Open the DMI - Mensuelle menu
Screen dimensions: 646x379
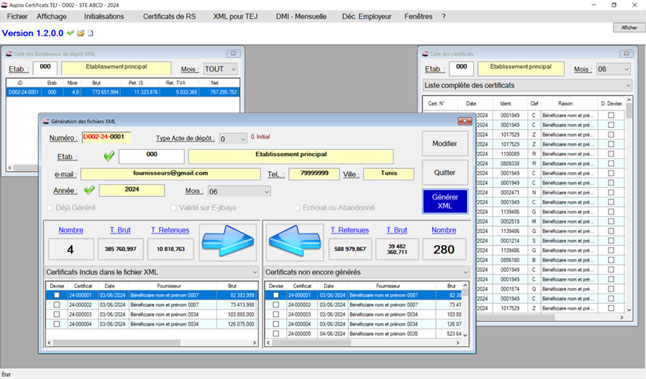click(x=301, y=16)
